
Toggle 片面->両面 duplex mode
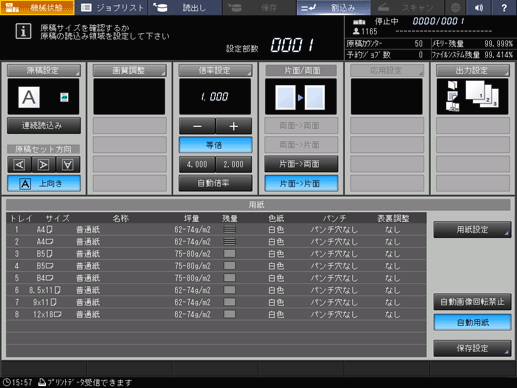point(301,164)
